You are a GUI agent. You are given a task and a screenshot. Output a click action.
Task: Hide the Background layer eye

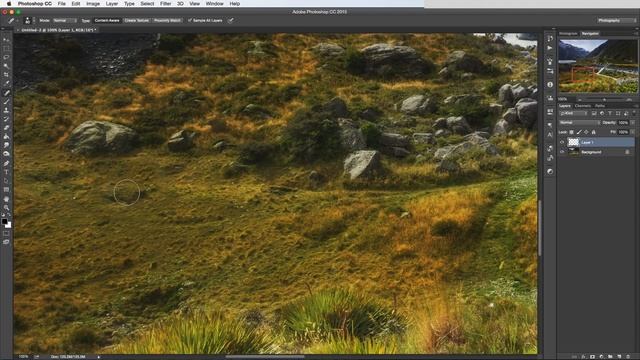point(562,152)
